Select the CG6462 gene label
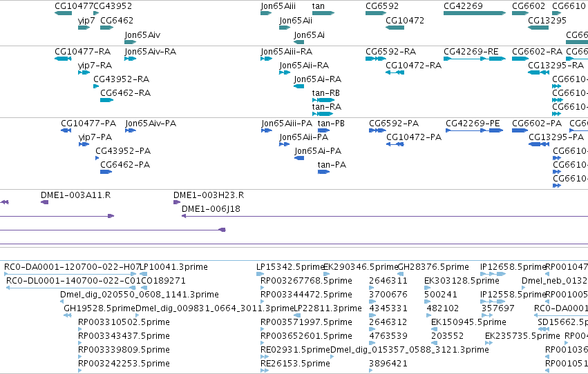The width and height of the screenshot is (588, 374). point(117,21)
